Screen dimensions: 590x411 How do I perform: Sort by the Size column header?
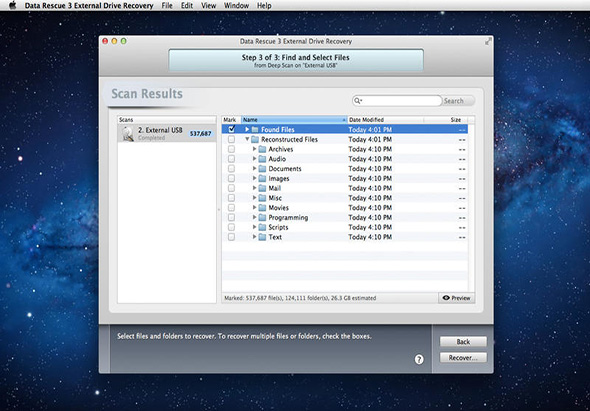coord(446,120)
